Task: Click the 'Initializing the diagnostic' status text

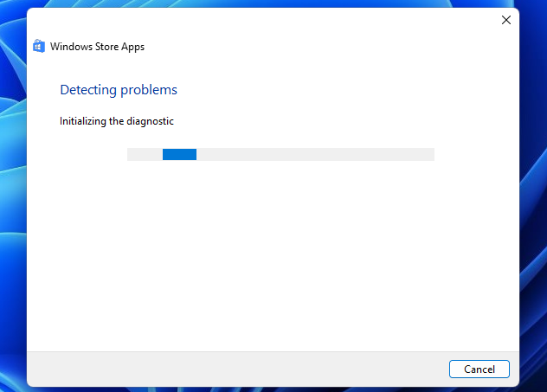Action: [x=117, y=121]
